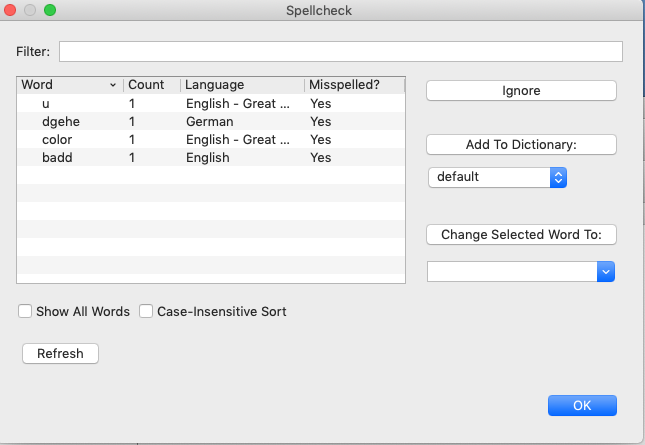This screenshot has height=445, width=645.
Task: Click the replacement word text field
Action: (x=510, y=271)
